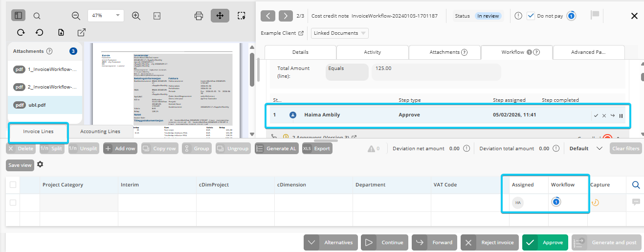Viewport: 644px width, 252px height.
Task: Download the document file
Action: 61,32
